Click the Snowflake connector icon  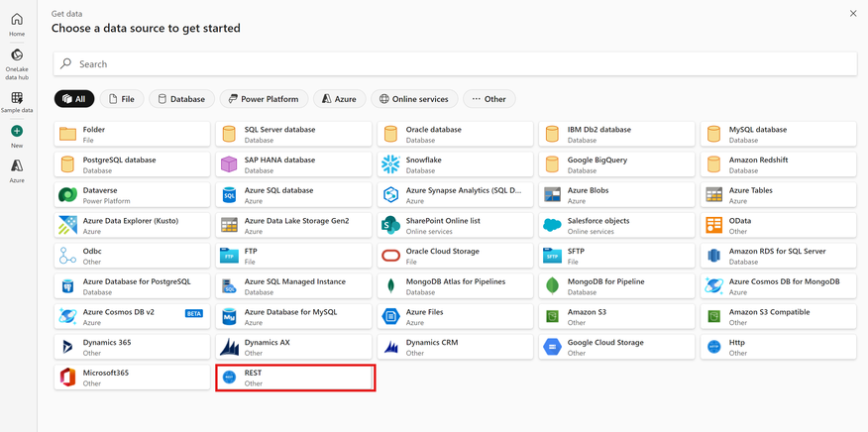click(x=390, y=163)
